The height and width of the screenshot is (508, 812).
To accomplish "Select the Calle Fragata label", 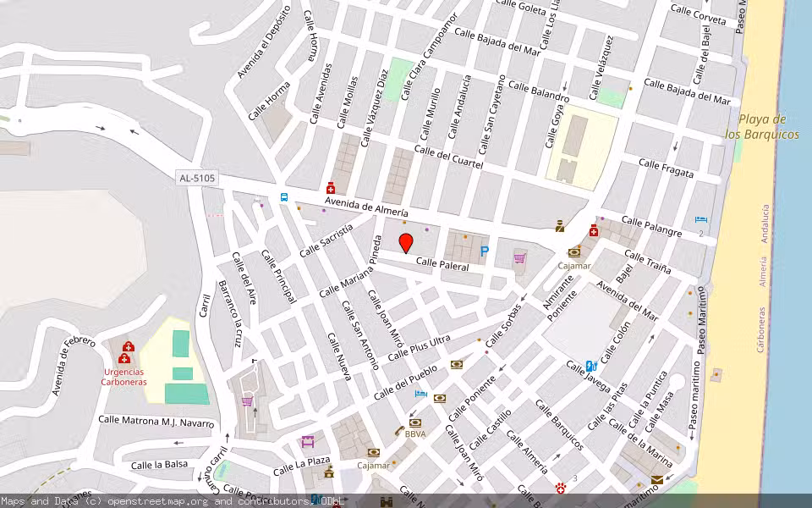I will click(x=666, y=168).
